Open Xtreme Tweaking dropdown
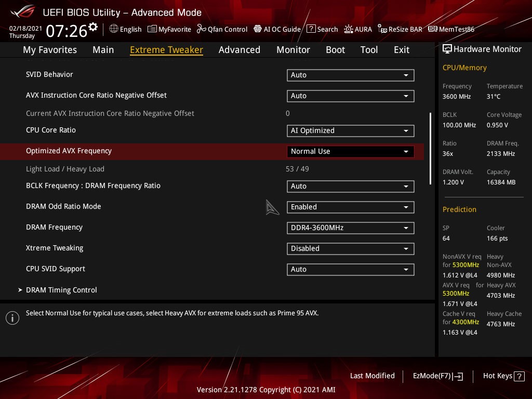This screenshot has height=399, width=532. point(351,248)
